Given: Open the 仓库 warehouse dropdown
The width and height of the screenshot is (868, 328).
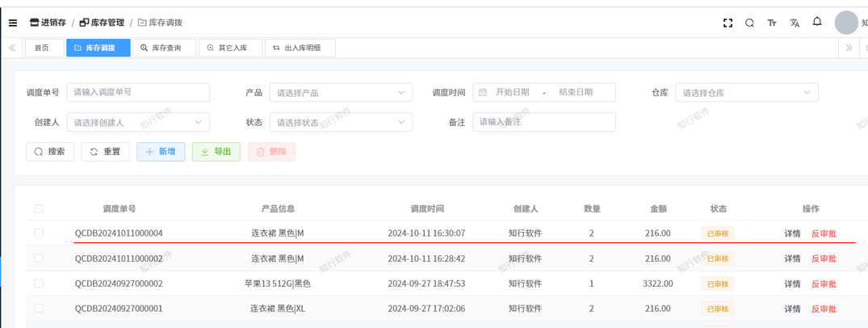Looking at the screenshot, I should [746, 93].
